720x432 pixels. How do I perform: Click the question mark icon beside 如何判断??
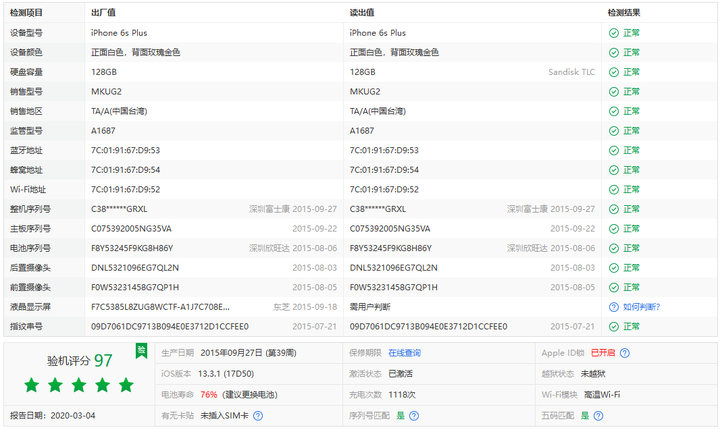pyautogui.click(x=613, y=307)
